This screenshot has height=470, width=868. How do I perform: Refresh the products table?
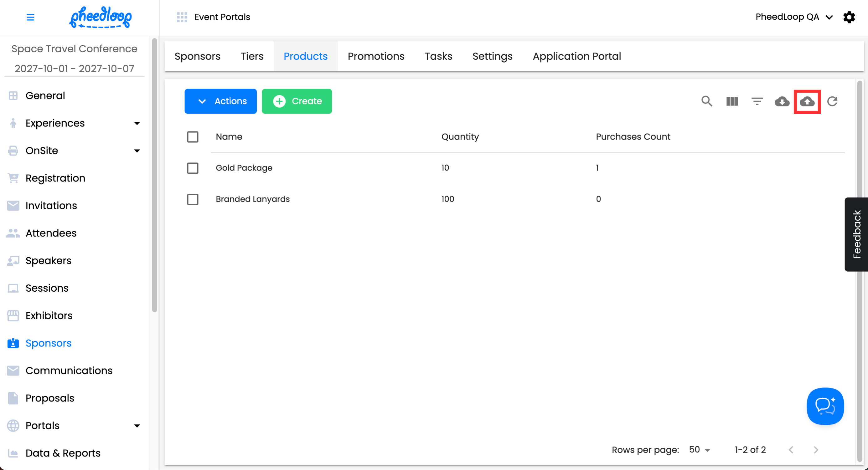coord(832,101)
